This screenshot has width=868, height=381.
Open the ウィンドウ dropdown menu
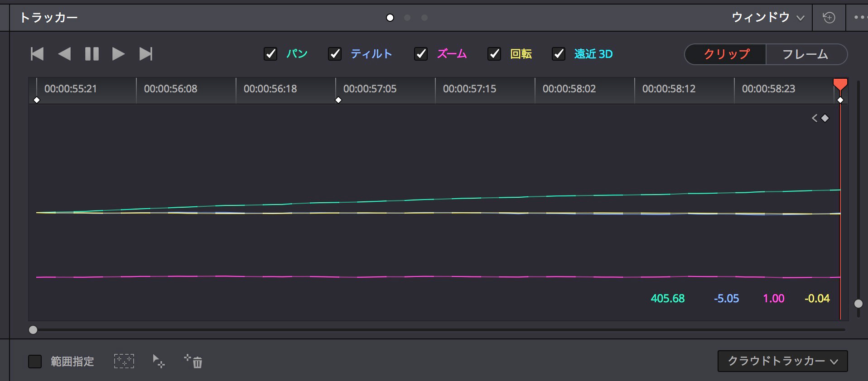[x=767, y=18]
